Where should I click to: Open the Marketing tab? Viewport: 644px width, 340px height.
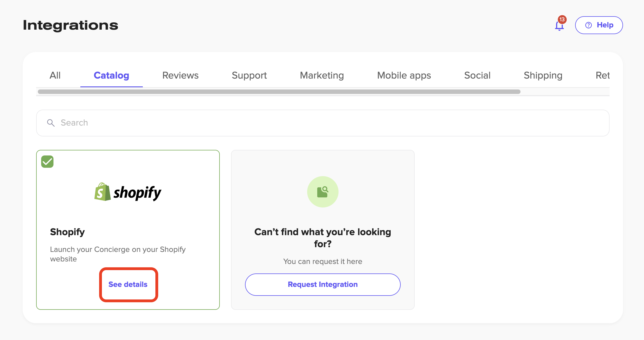point(322,75)
